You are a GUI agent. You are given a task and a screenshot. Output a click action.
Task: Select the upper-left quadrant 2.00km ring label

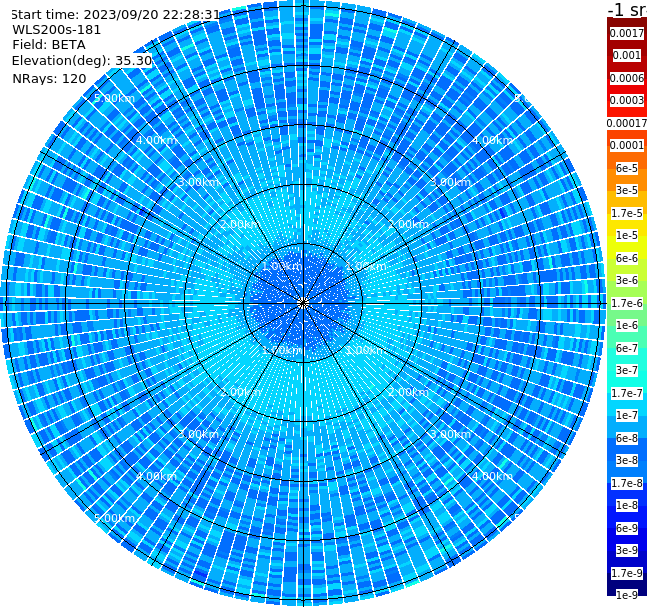coord(241,224)
